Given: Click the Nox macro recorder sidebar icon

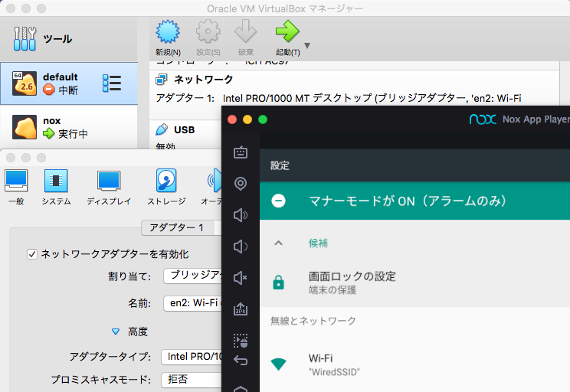Looking at the screenshot, I should [241, 341].
